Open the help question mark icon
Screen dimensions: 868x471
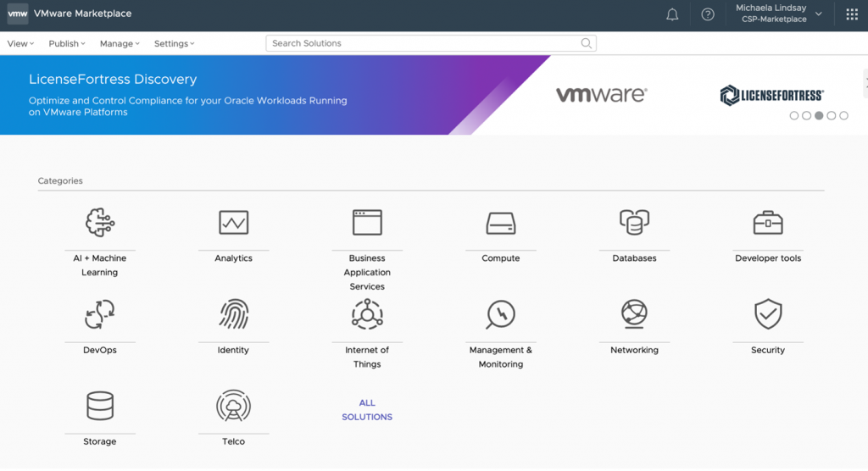coord(708,15)
